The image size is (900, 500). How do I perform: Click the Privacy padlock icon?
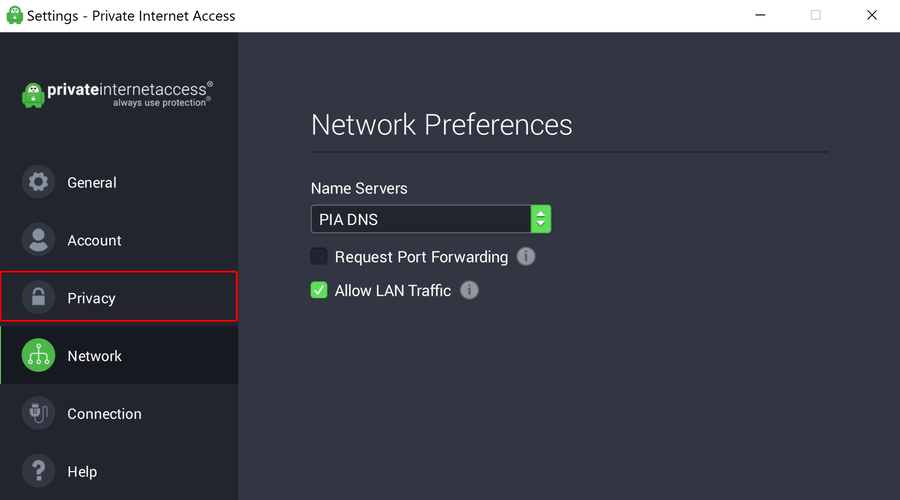click(38, 298)
